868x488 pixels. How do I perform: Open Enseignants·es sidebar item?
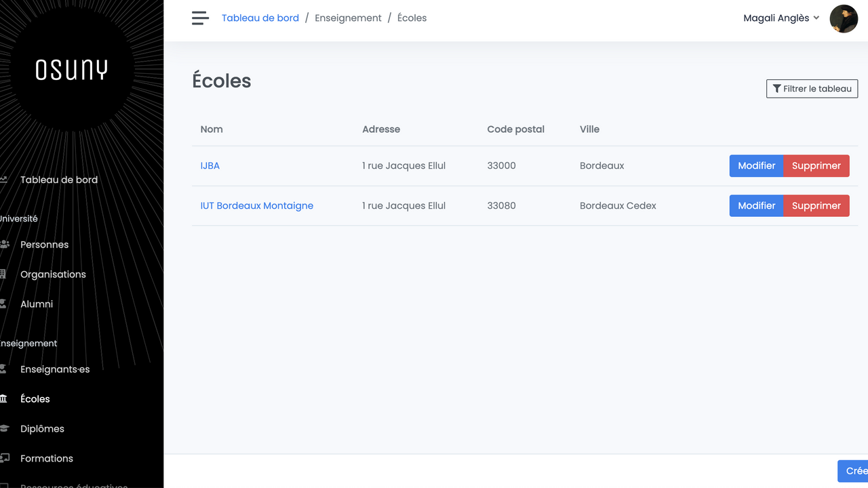[x=55, y=369]
